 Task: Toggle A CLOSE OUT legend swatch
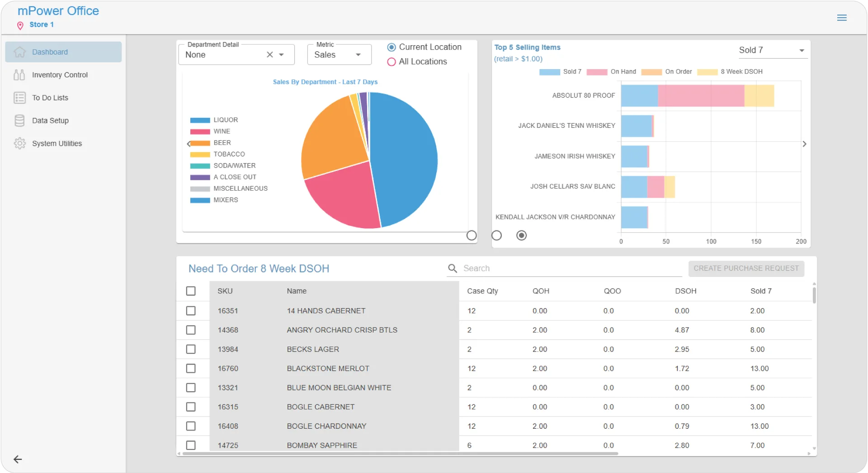[x=200, y=177]
